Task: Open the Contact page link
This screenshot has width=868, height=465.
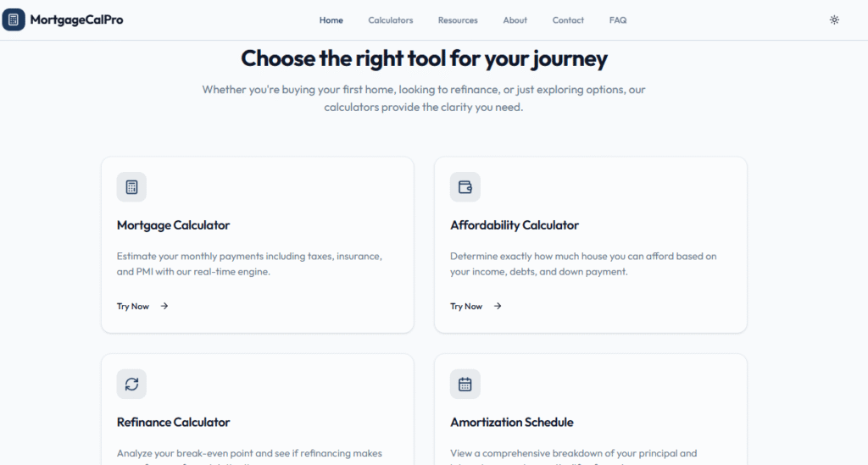Action: pos(568,20)
